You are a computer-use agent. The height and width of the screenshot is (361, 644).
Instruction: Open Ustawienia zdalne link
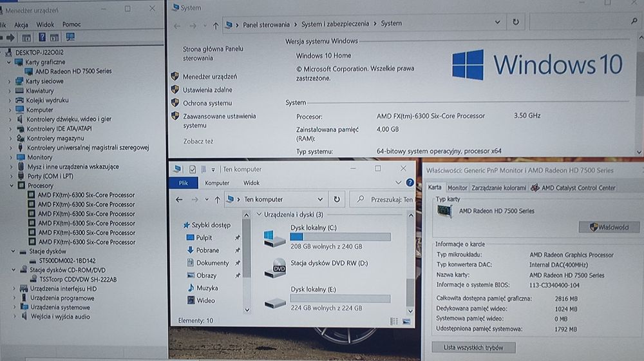(x=207, y=90)
